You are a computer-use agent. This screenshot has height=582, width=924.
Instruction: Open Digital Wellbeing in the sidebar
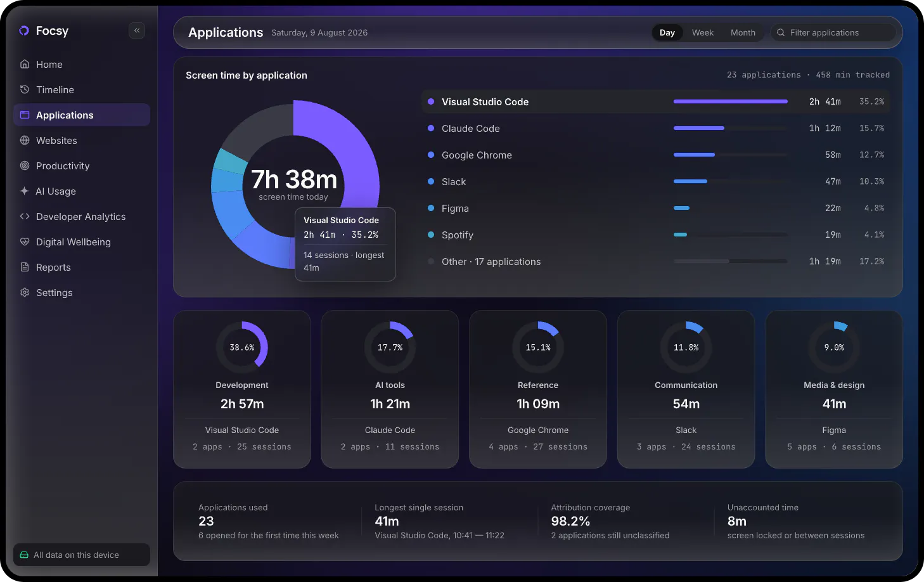[x=82, y=242]
